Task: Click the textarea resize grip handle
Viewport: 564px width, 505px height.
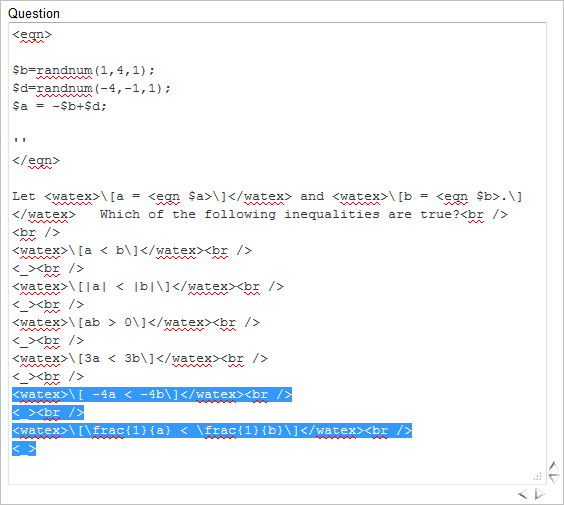Action: [x=538, y=477]
